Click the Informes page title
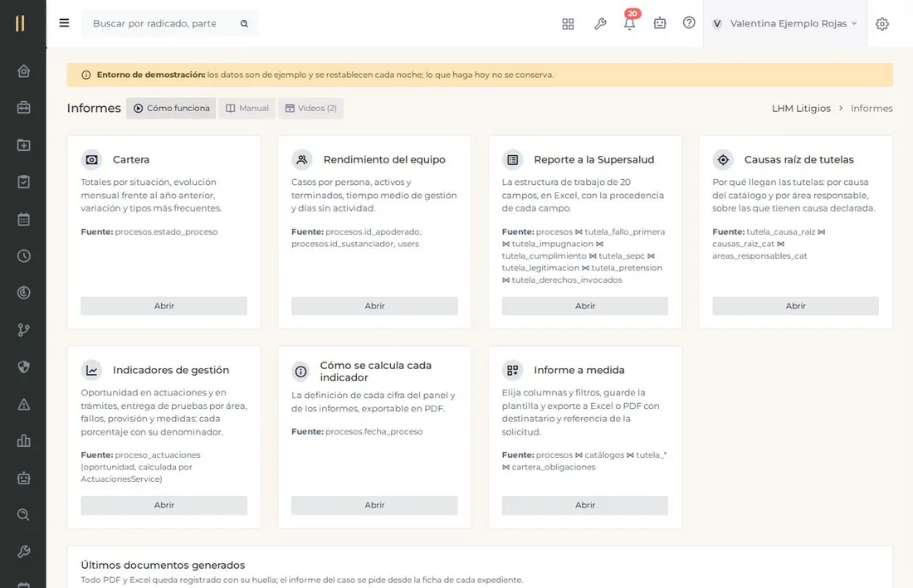Image resolution: width=913 pixels, height=588 pixels. click(x=94, y=108)
